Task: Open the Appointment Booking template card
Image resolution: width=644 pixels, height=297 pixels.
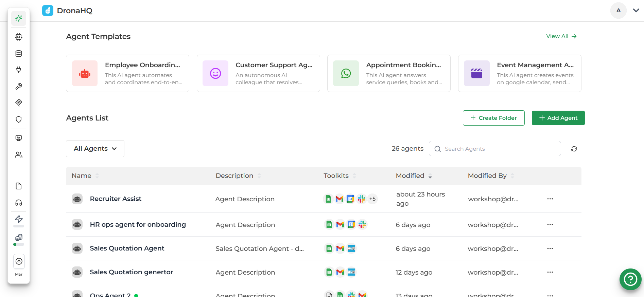Action: [389, 73]
